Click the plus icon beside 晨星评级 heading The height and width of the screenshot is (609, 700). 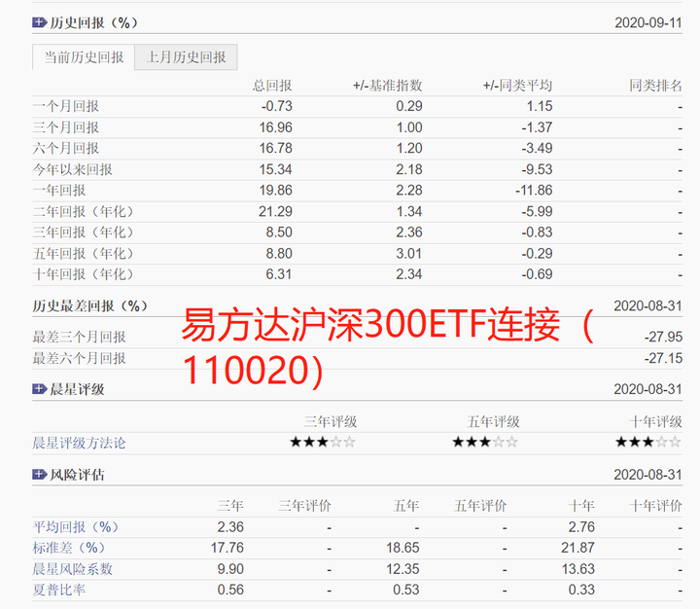(x=39, y=389)
